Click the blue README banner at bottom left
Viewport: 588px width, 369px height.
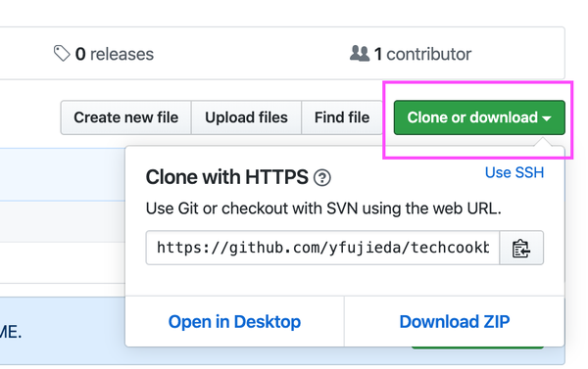tap(63, 331)
